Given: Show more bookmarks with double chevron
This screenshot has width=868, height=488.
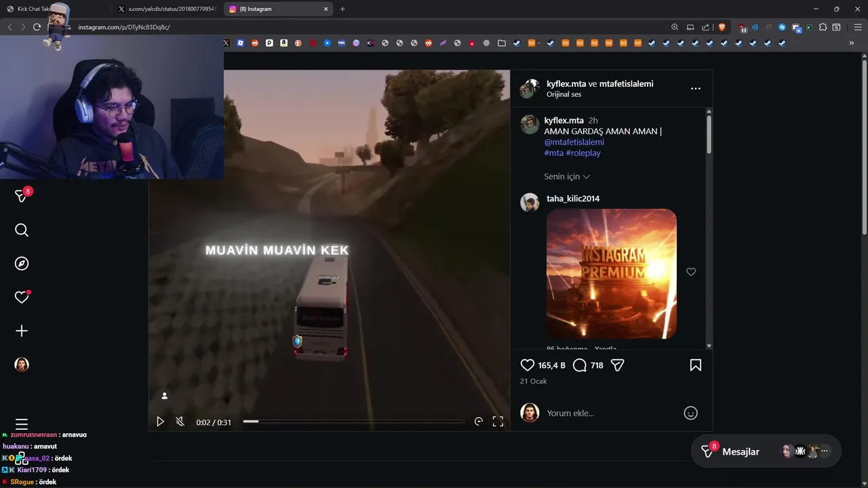Looking at the screenshot, I should tap(851, 43).
